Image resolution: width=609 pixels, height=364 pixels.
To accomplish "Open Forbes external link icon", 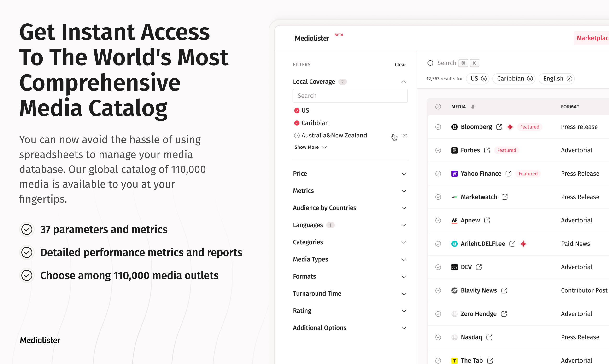I will click(487, 150).
